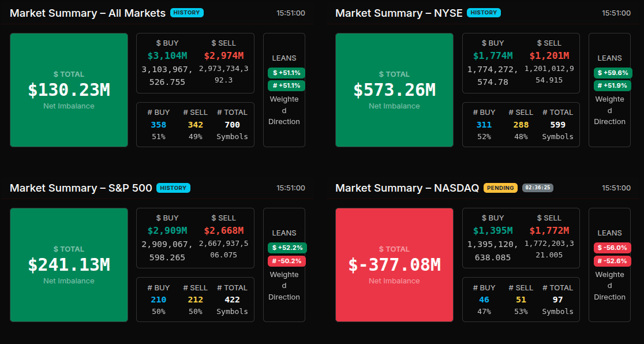This screenshot has height=344, width=644.
Task: Click the # +51.9% lean badge
Action: (612, 86)
